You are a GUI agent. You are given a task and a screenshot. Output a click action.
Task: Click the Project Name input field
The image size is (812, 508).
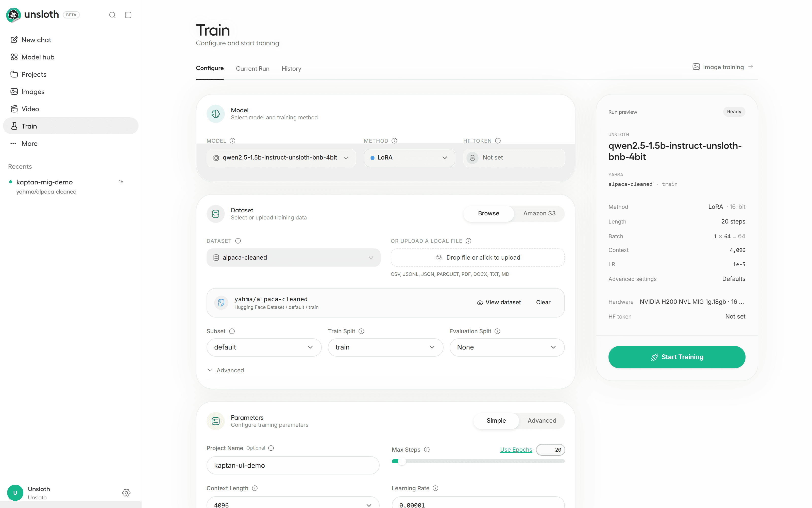click(293, 465)
